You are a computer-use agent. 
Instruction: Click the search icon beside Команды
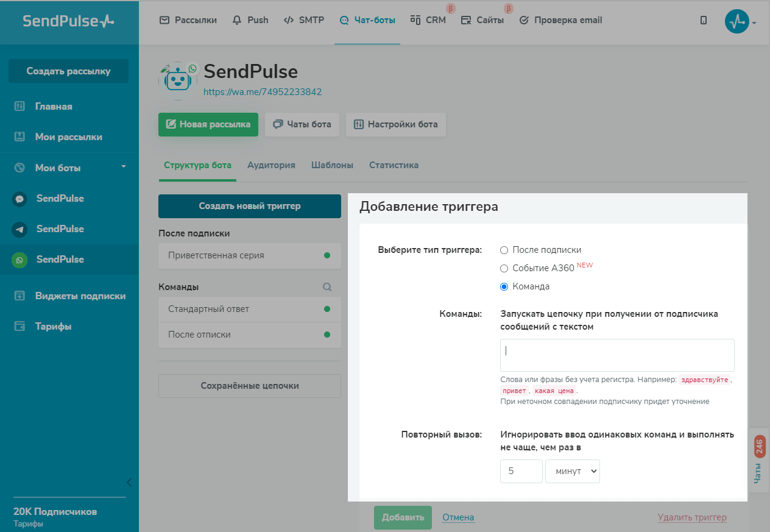pyautogui.click(x=327, y=287)
